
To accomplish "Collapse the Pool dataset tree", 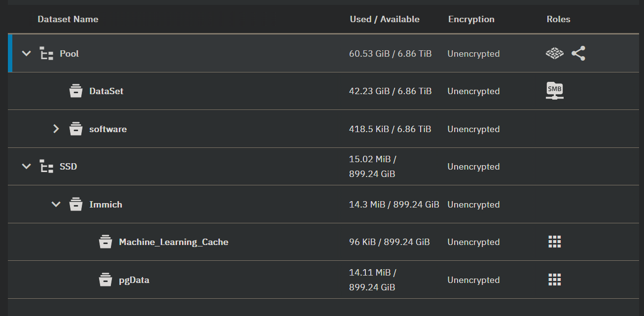I will (27, 53).
